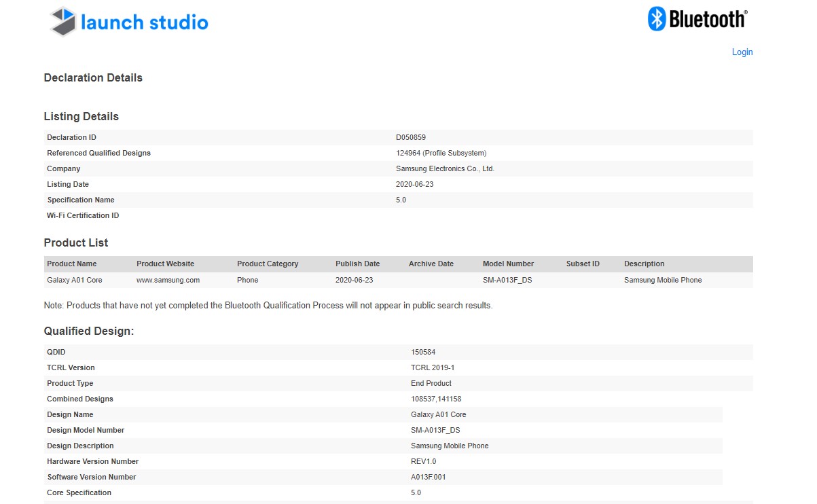
Task: Click the Combined Designs label
Action: tap(80, 399)
